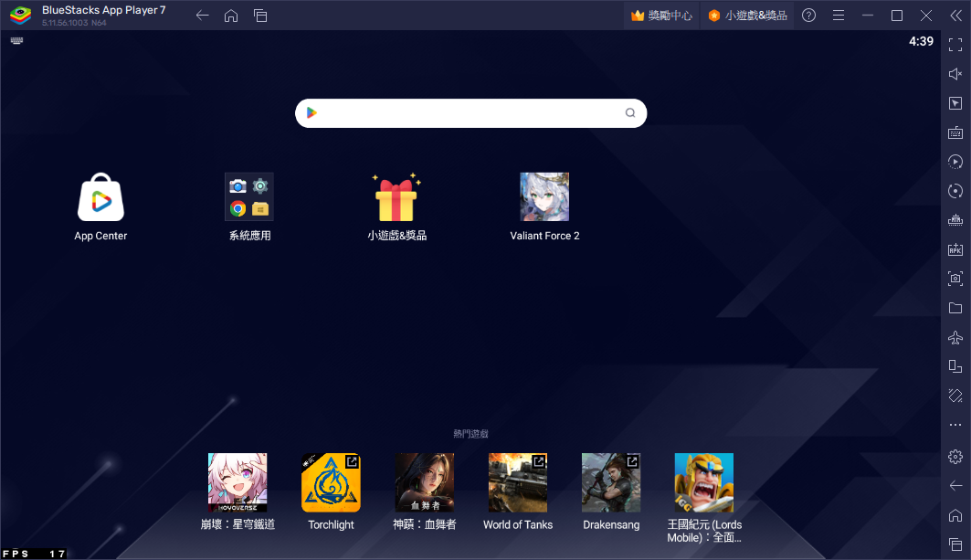971x560 pixels.
Task: Open Torchlight from popular games
Action: click(331, 482)
